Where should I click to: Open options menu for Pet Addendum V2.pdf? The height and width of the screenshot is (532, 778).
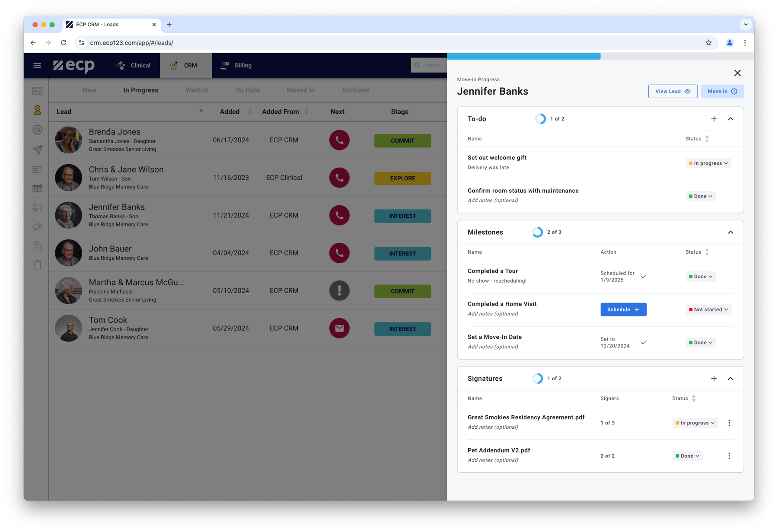729,456
